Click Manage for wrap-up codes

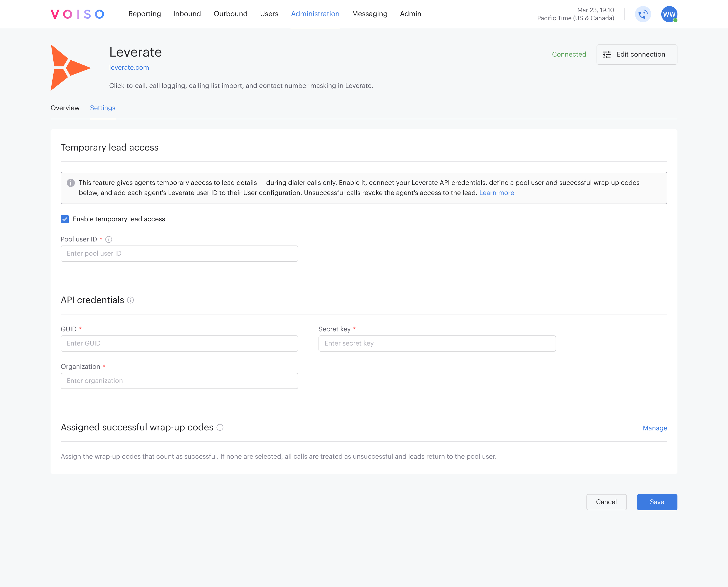click(x=655, y=428)
